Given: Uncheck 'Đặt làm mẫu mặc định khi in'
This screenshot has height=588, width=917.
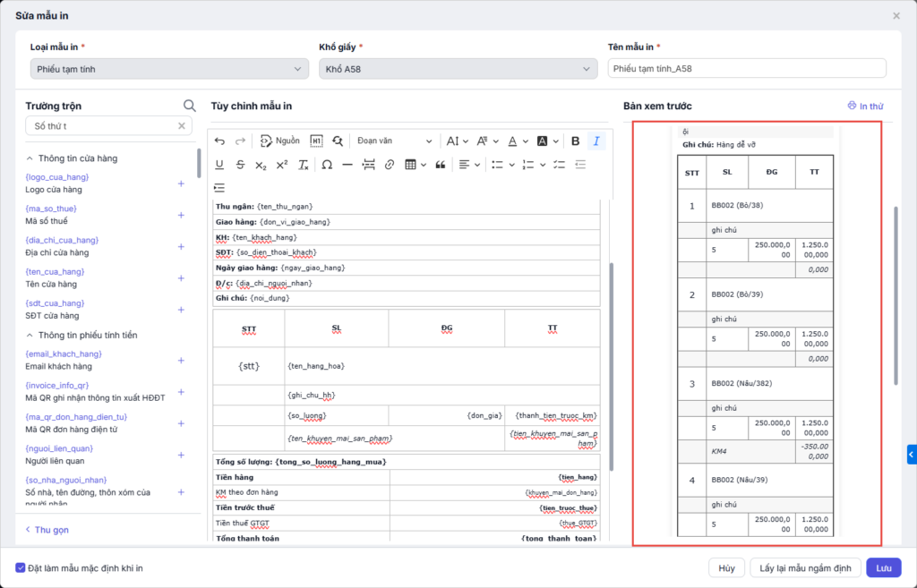Looking at the screenshot, I should coord(21,567).
